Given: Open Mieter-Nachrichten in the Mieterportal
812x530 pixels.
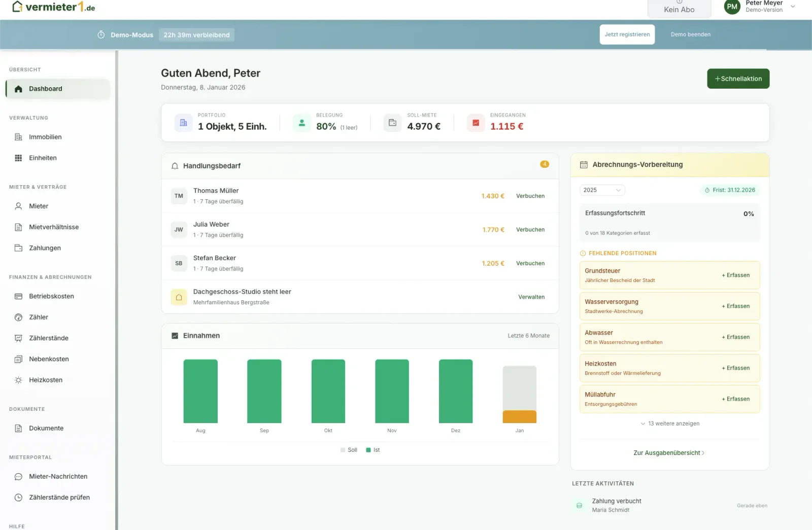Looking at the screenshot, I should (57, 476).
